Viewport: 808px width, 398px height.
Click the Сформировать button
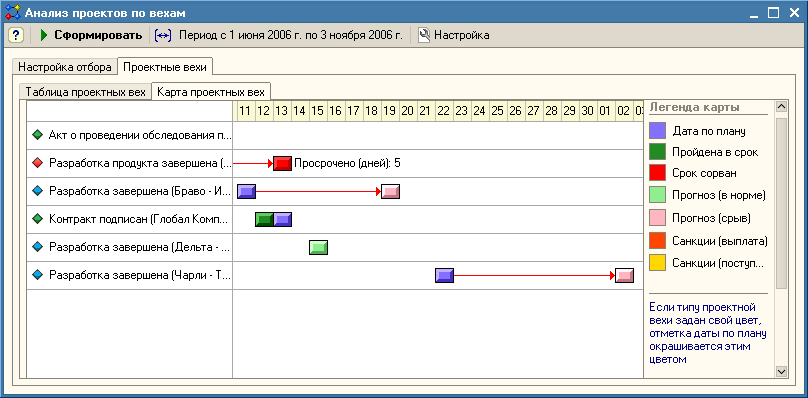click(91, 35)
